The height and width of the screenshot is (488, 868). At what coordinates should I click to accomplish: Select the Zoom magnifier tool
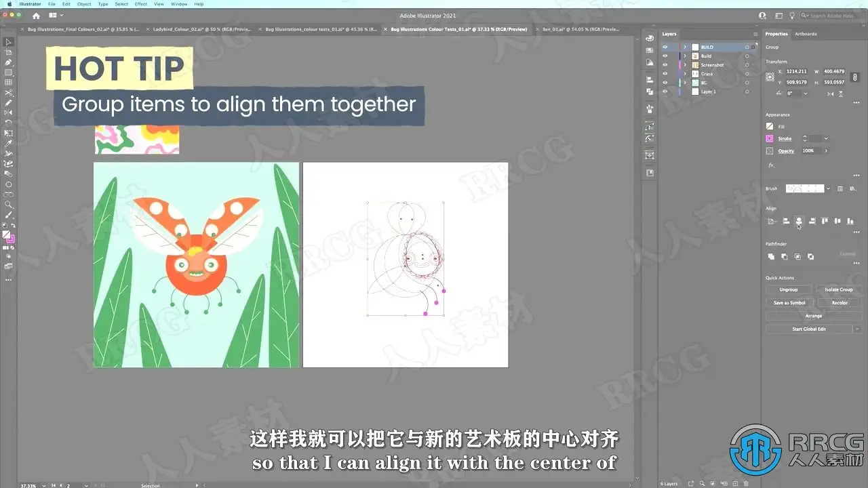[8, 204]
